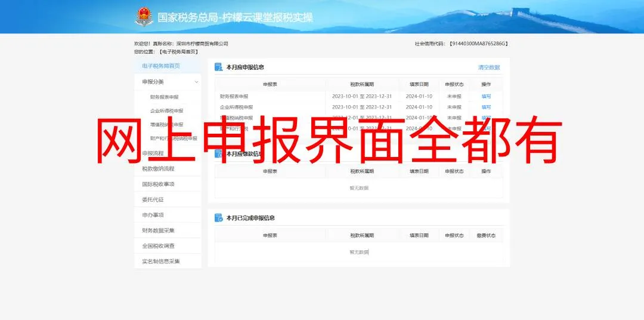The image size is (644, 320).
Task: Click the 本月已完成申报信息 heading
Action: coord(250,218)
